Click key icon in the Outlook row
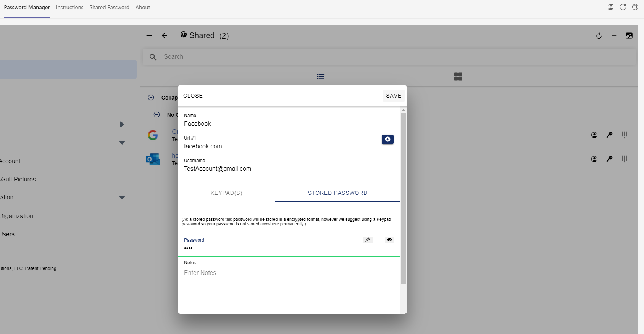 pyautogui.click(x=610, y=159)
